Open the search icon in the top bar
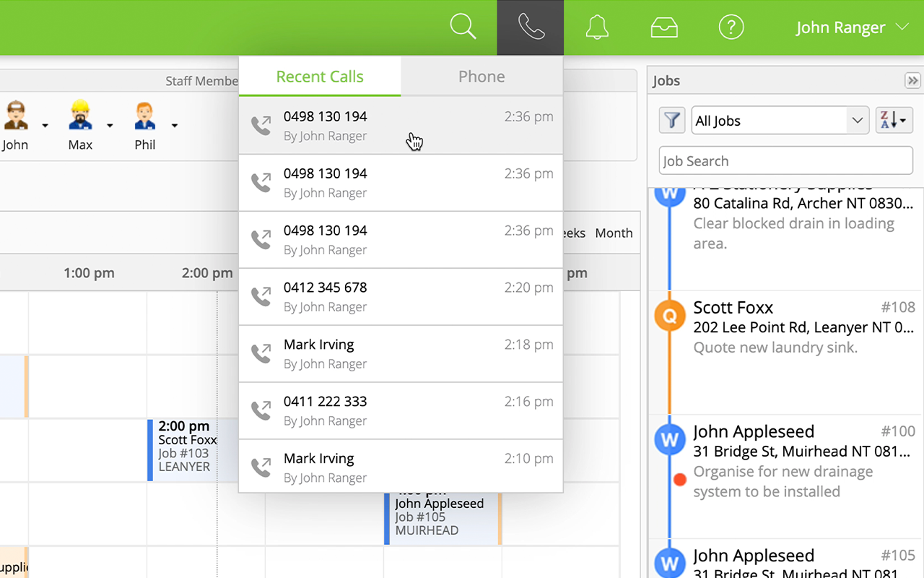The width and height of the screenshot is (924, 578). 463,27
